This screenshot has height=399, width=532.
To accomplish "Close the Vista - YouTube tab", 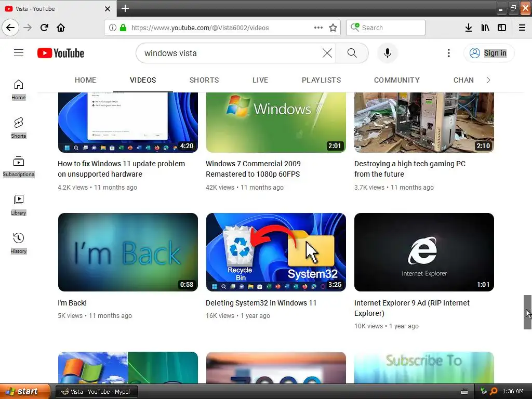I will [x=108, y=9].
